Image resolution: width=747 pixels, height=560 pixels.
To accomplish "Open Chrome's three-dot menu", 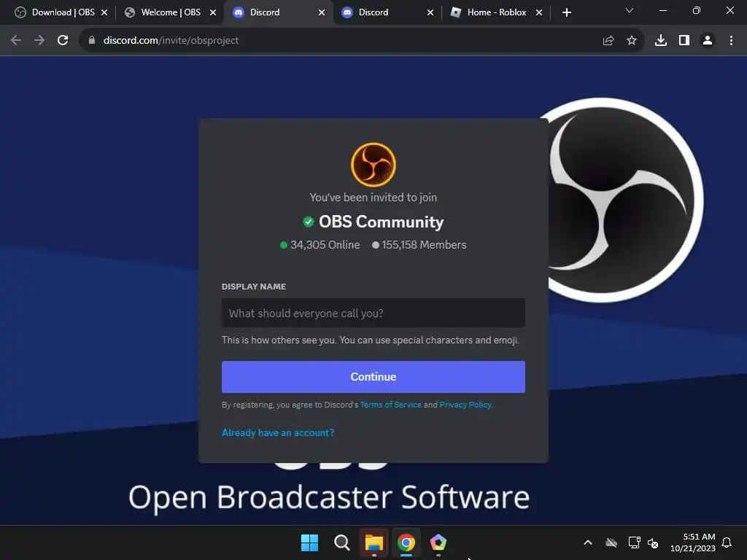I will [731, 41].
